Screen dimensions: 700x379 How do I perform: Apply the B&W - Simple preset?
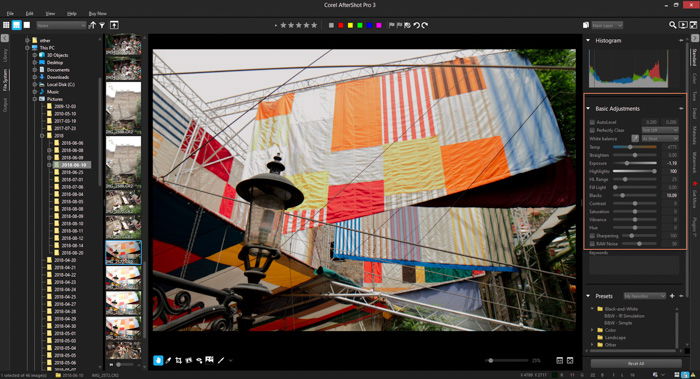(618, 323)
